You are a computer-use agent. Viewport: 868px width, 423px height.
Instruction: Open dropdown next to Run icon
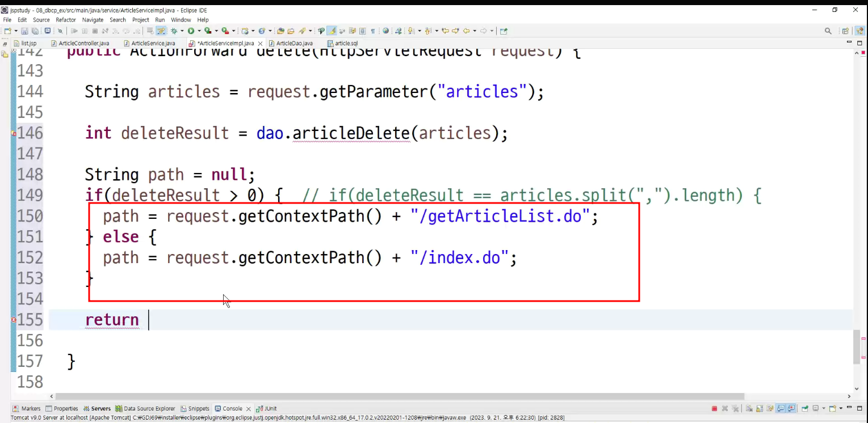click(x=199, y=31)
